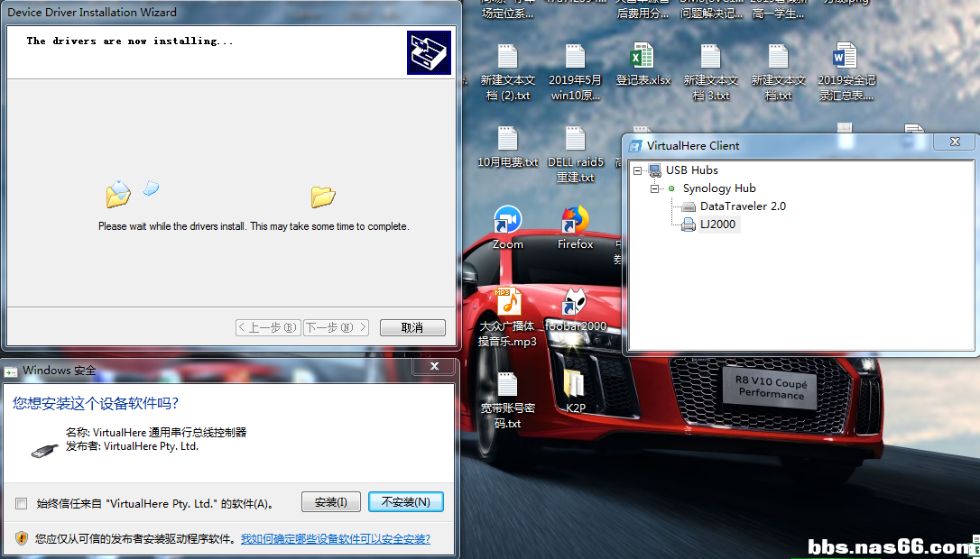Check always trust VirtualHere Pty. Ltd. software
The image size is (980, 559).
point(22,503)
